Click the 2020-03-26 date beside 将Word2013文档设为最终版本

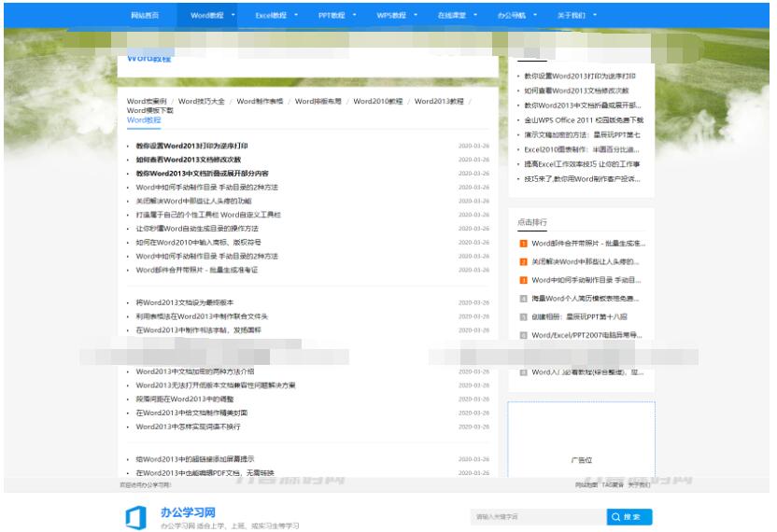(x=473, y=302)
